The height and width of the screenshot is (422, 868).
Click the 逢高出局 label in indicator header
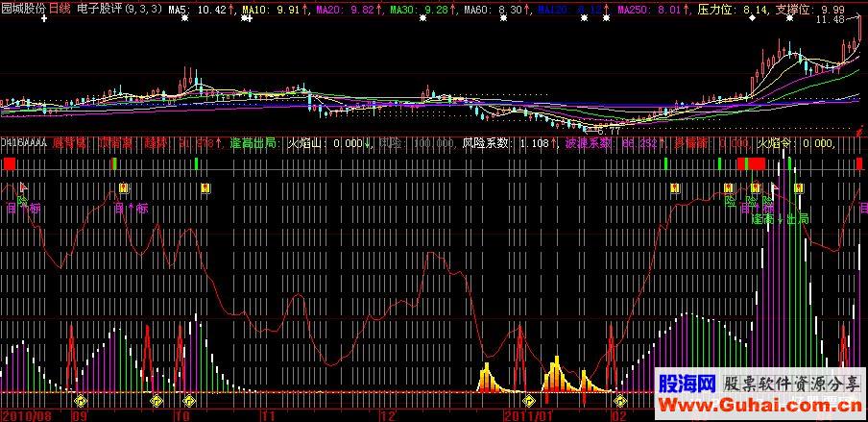pyautogui.click(x=254, y=143)
